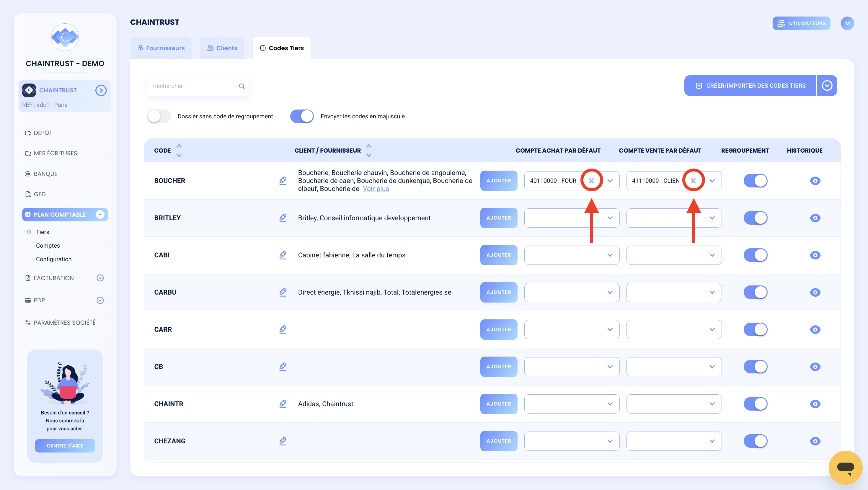Screen dimensions: 868x490
Task: Switch to the Clients tab
Action: (x=222, y=48)
